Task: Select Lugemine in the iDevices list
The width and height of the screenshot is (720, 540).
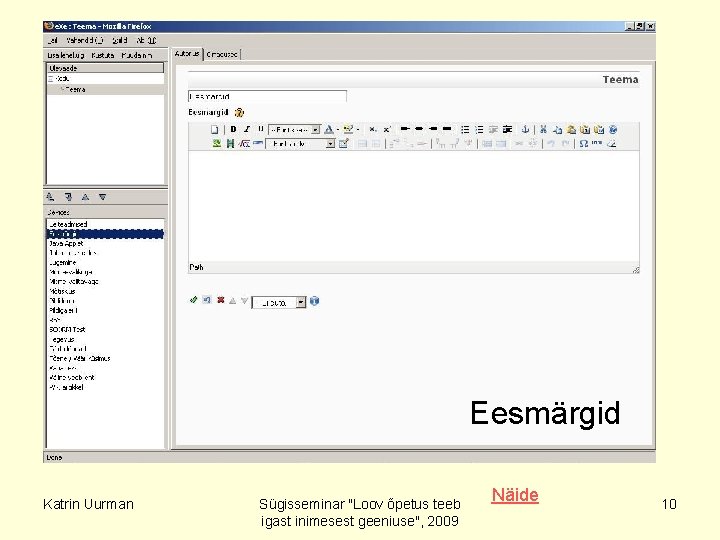Action: click(x=105, y=263)
